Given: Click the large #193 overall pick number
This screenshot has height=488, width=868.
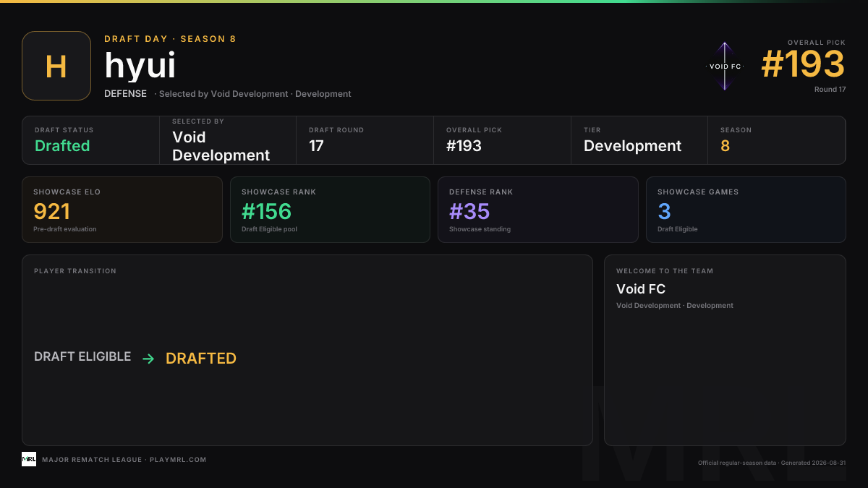Looking at the screenshot, I should pos(803,64).
